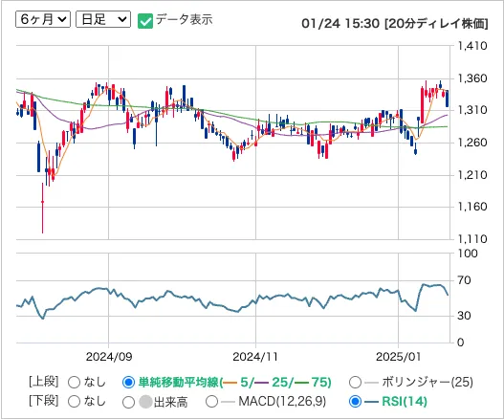504x420 pixels.
Task: Click the 1,410 price axis label
Action: click(x=472, y=46)
